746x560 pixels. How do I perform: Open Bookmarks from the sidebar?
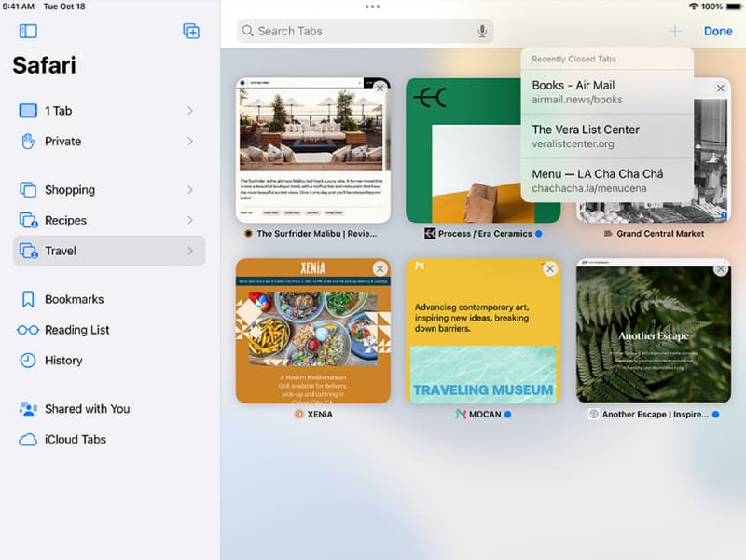(109, 299)
